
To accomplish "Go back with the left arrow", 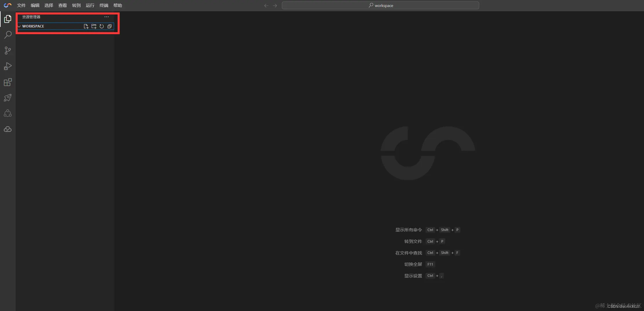I will tap(266, 6).
